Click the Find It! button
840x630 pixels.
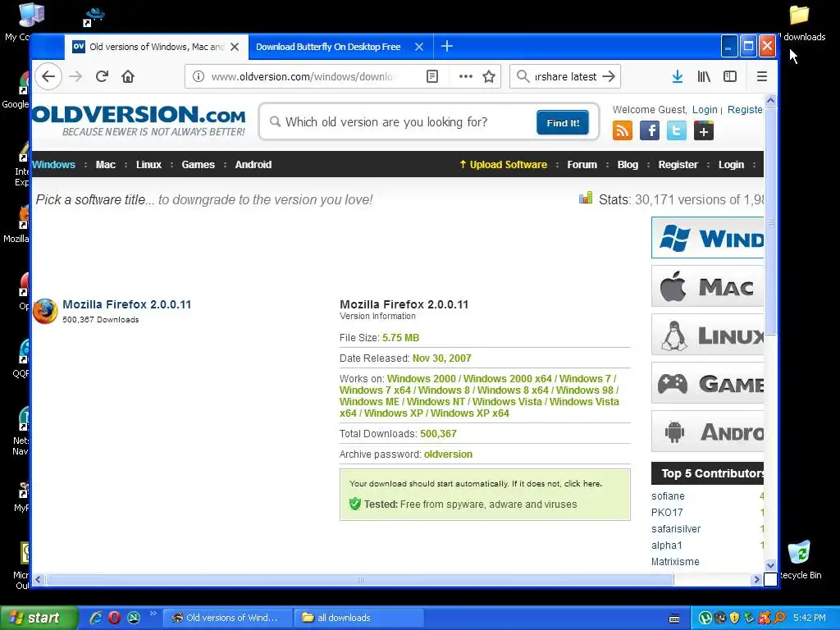[563, 123]
